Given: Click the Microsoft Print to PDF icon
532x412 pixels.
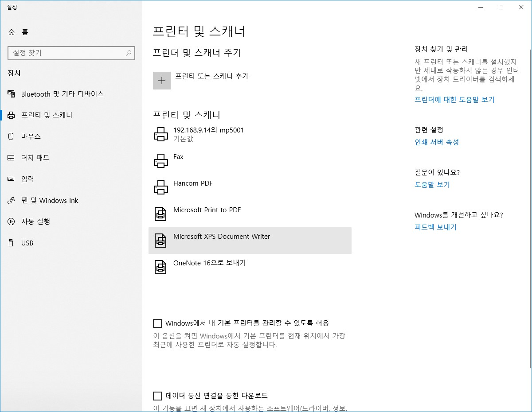Looking at the screenshot, I should [160, 214].
